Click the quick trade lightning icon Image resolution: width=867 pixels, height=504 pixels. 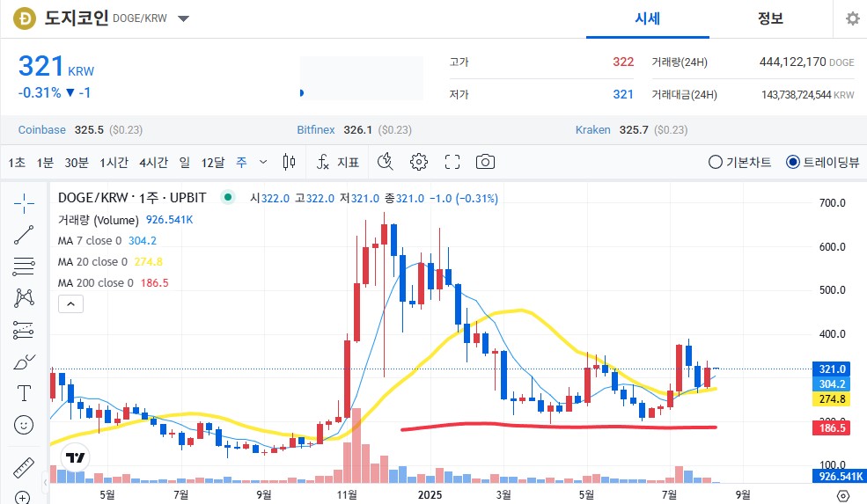click(x=386, y=162)
